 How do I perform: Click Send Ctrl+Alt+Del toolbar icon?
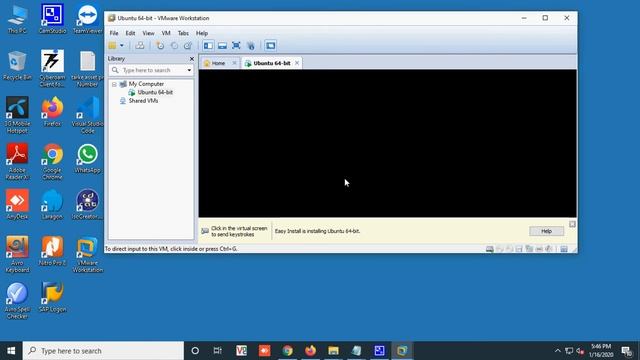pyautogui.click(x=140, y=46)
